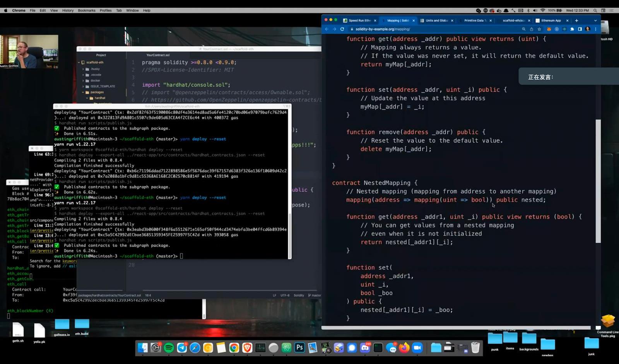This screenshot has width=619, height=364.
Task: Click the browser back arrow
Action: tap(327, 29)
